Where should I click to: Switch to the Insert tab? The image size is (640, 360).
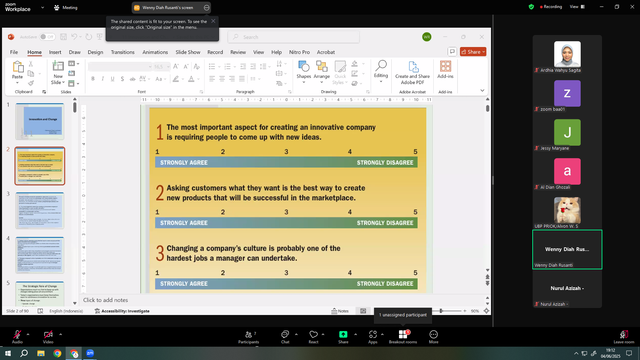pos(55,52)
